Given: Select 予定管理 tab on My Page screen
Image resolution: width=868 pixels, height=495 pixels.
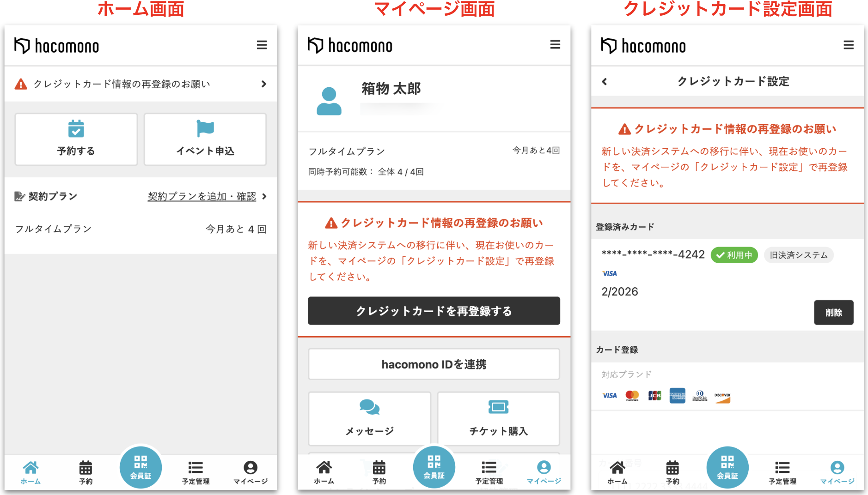Looking at the screenshot, I should [489, 472].
